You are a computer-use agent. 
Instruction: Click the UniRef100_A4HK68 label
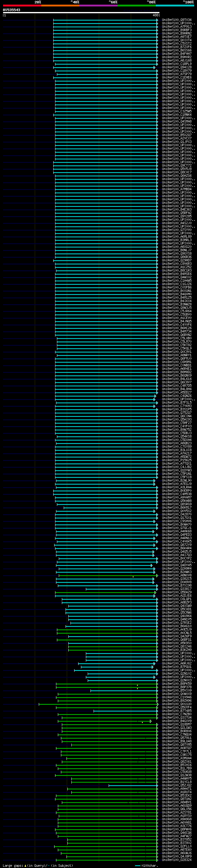[177, 531]
